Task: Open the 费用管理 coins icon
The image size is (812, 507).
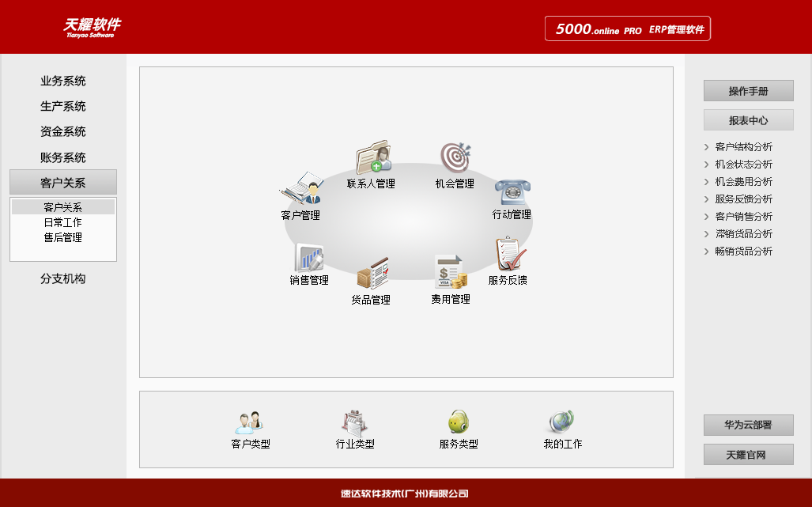Action: coord(451,272)
